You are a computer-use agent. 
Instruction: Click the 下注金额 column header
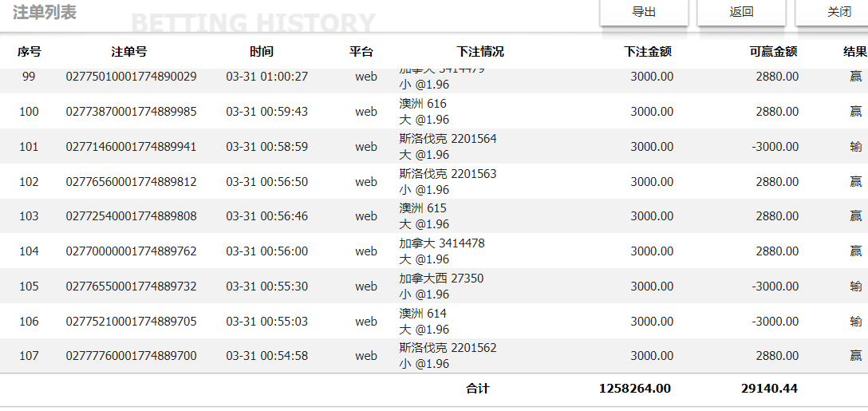click(648, 52)
